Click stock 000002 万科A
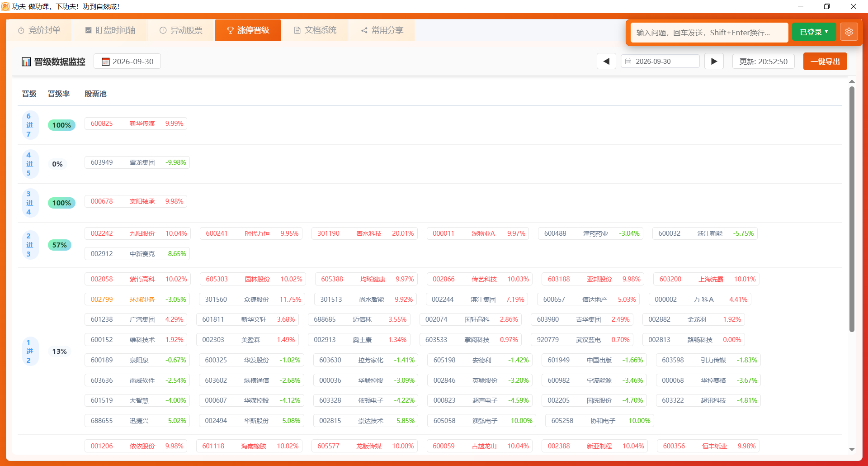 click(700, 300)
